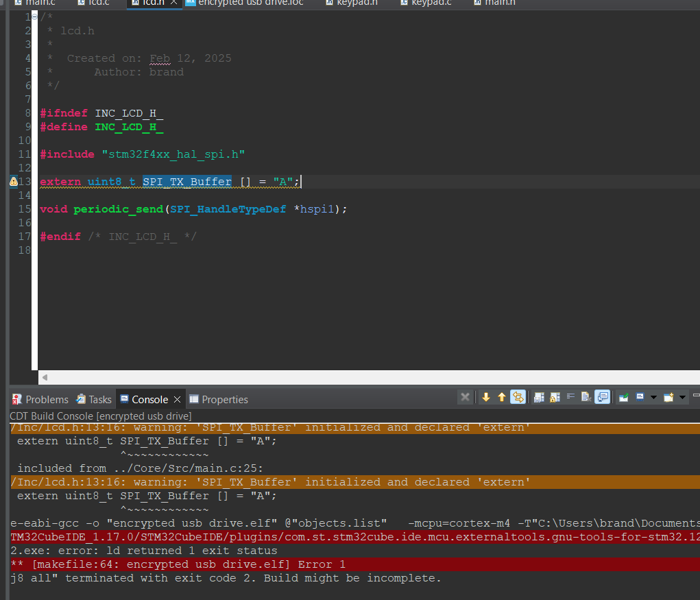Click the Previous Error arrow in console toolbar
Screen dimensions: 700x600
pyautogui.click(x=502, y=397)
